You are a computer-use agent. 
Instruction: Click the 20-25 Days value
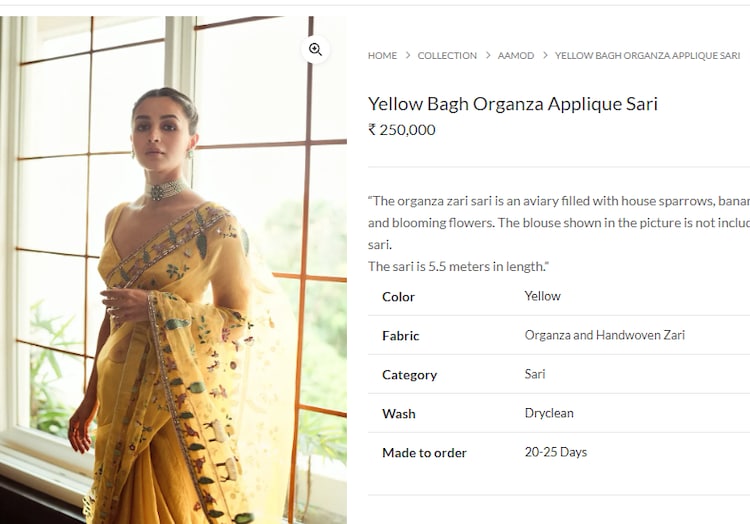[556, 452]
